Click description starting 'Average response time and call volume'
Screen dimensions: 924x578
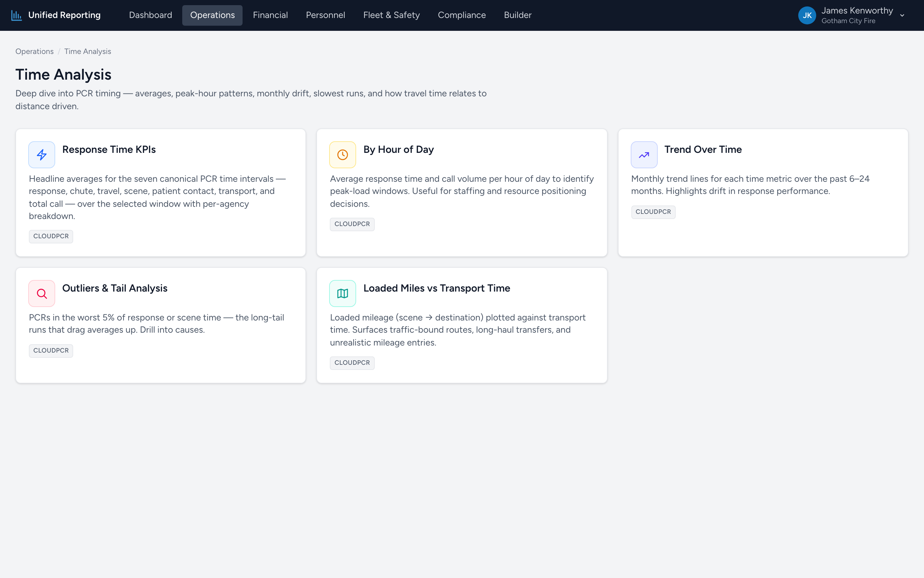click(x=462, y=191)
